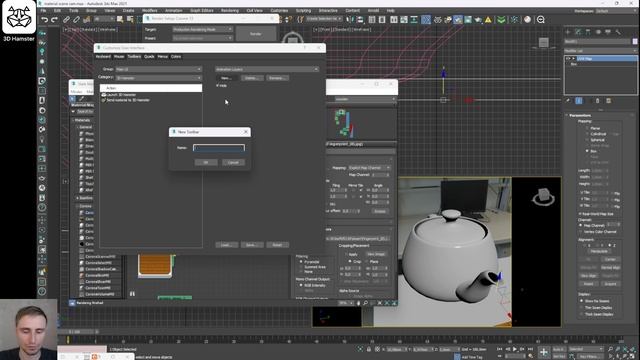Image resolution: width=640 pixels, height=360 pixels.
Task: Open the Group dropdown in Customize dialog
Action: coord(159,69)
